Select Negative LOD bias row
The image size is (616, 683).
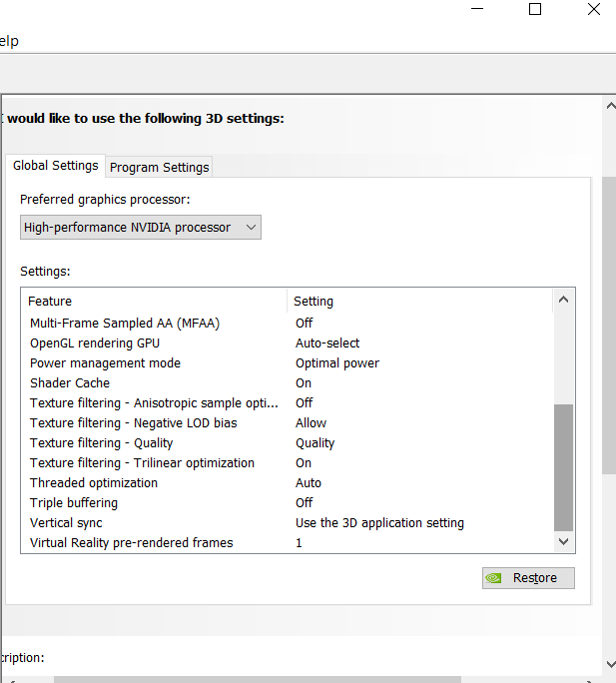(x=287, y=423)
